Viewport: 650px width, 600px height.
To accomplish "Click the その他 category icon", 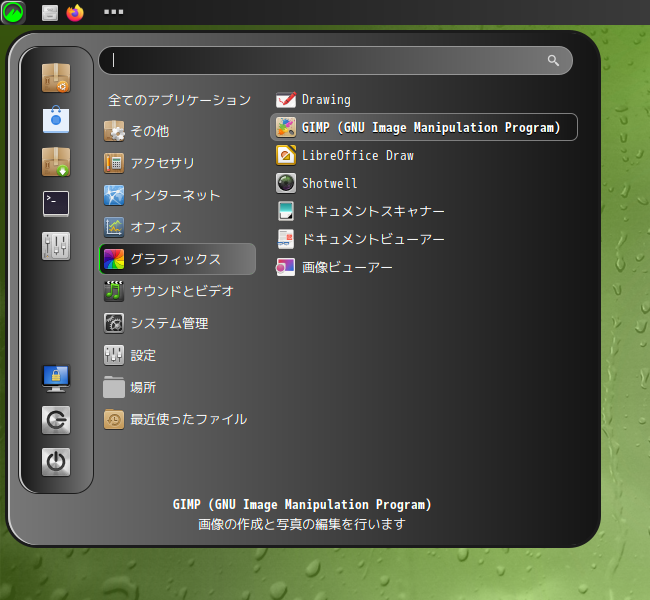I will pos(114,131).
